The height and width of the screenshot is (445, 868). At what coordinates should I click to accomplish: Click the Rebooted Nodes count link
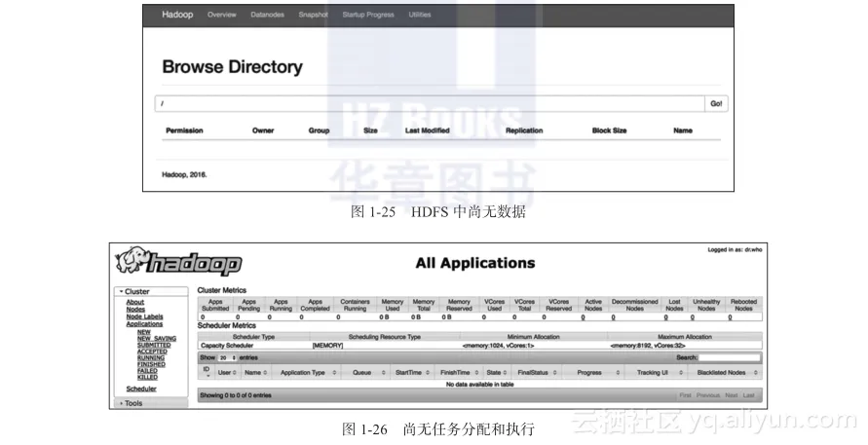tap(731, 317)
